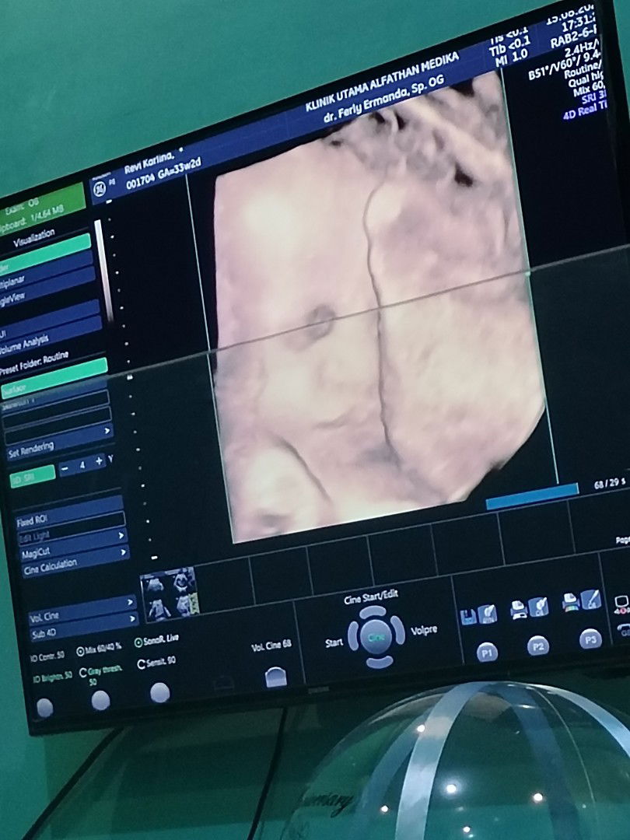Select the SonoR. Live radio option
630x840 pixels.
[138, 642]
